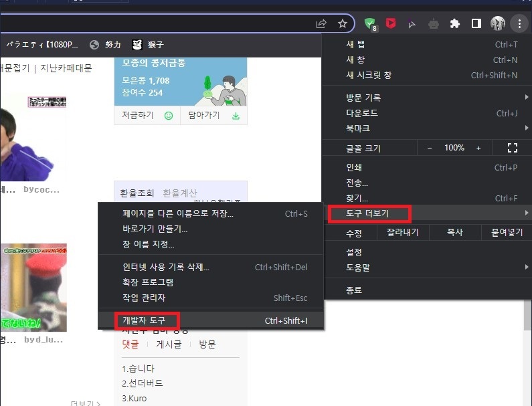Click the three-dot Chrome menu button
Viewport: 532px width, 406px height.
tap(519, 23)
